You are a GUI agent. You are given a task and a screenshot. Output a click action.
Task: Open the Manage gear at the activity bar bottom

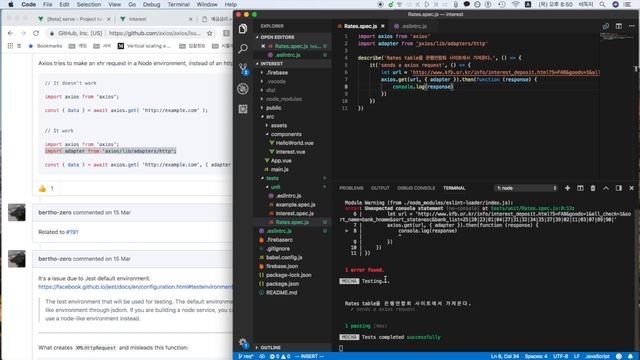pyautogui.click(x=243, y=343)
